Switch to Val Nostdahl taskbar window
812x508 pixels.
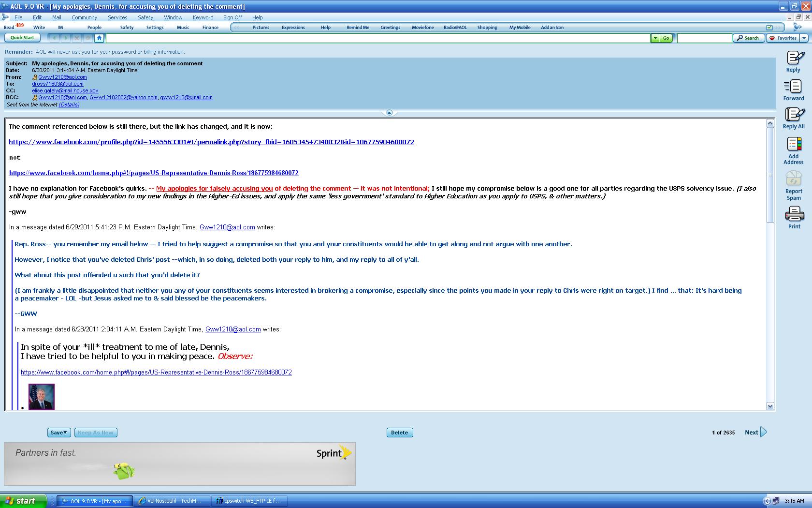[x=173, y=501]
